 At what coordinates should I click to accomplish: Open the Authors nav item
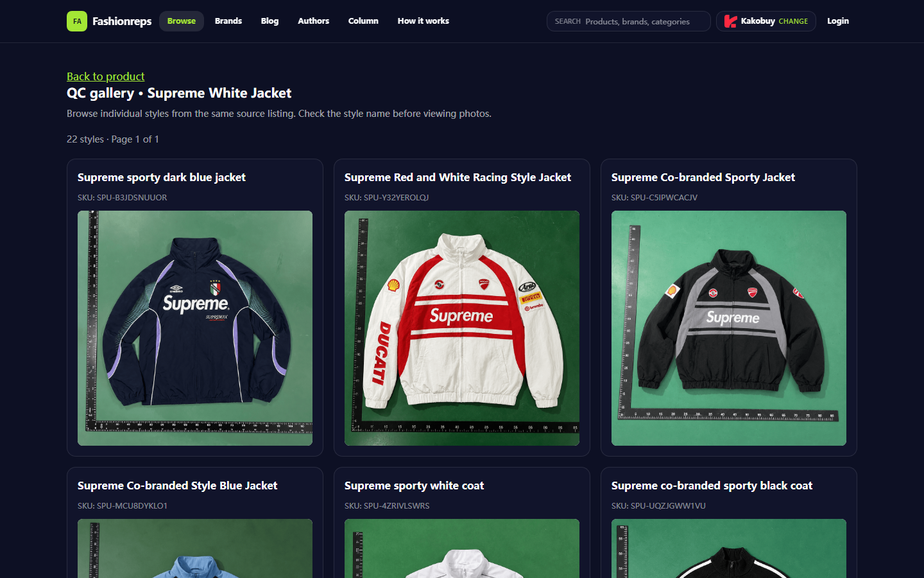313,21
